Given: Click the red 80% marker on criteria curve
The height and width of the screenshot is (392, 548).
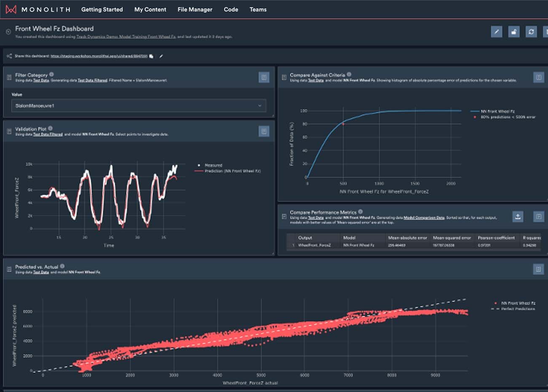Looking at the screenshot, I should (x=343, y=124).
